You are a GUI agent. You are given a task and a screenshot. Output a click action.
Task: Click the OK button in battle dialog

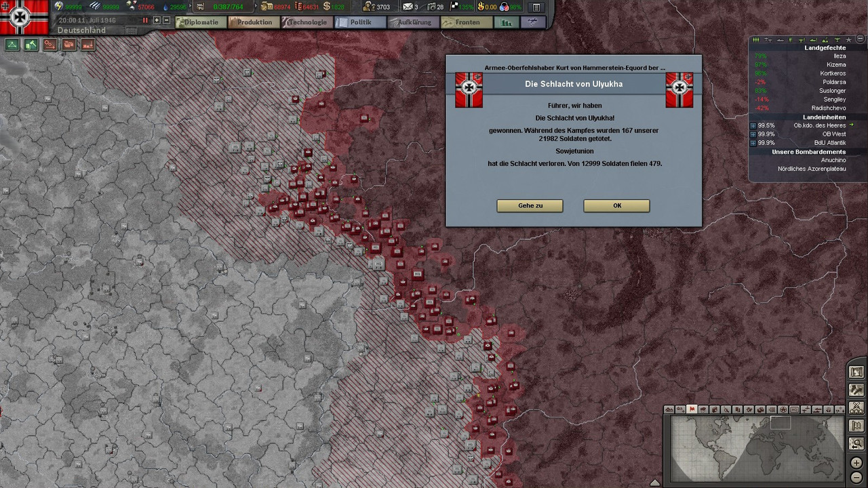pos(616,205)
